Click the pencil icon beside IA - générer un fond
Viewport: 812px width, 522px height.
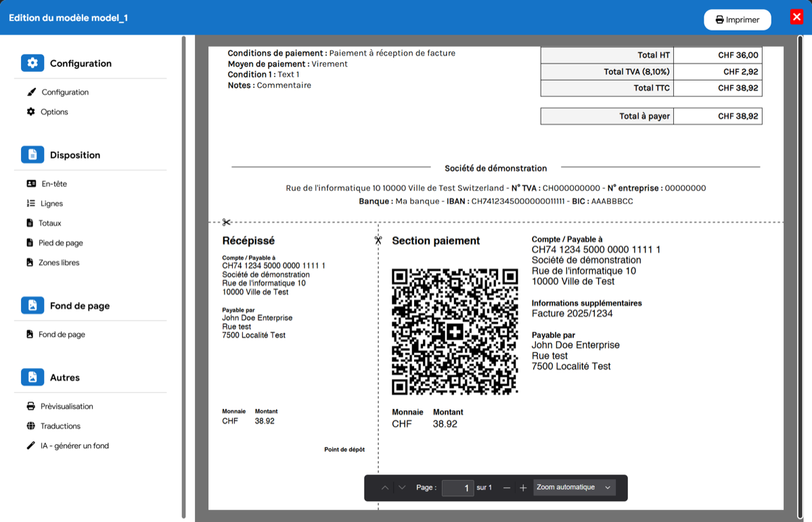[30, 445]
